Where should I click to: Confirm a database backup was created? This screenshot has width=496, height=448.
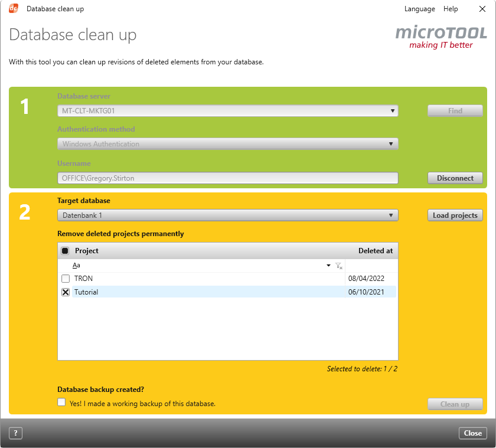click(61, 401)
